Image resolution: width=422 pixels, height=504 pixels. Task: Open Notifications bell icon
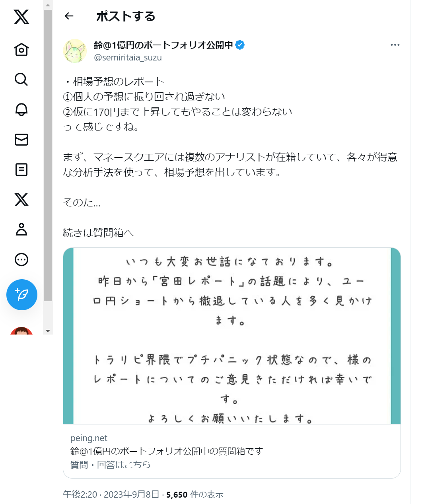coord(21,109)
